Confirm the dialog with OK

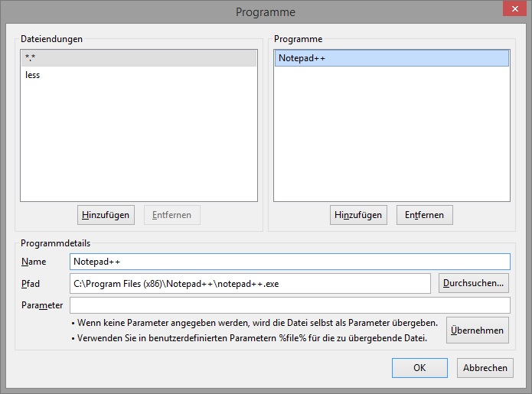pyautogui.click(x=419, y=368)
